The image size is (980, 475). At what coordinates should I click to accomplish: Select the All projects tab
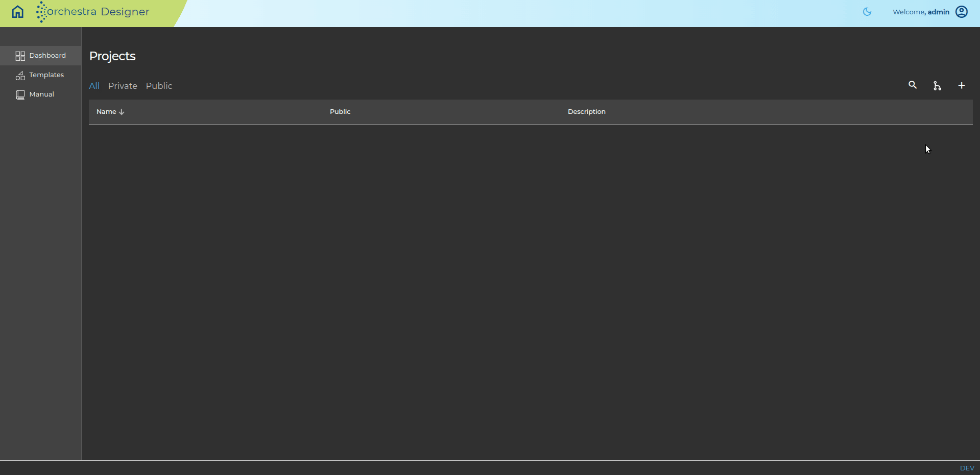94,86
